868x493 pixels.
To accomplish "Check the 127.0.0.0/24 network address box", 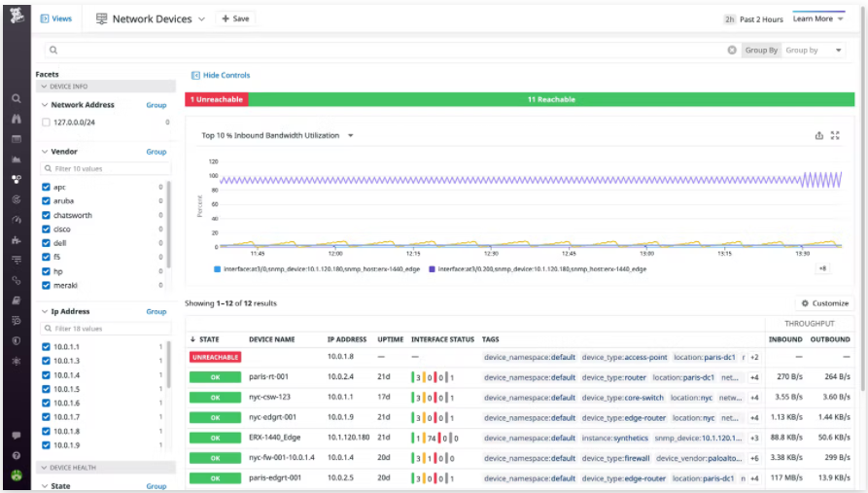I will pos(46,123).
